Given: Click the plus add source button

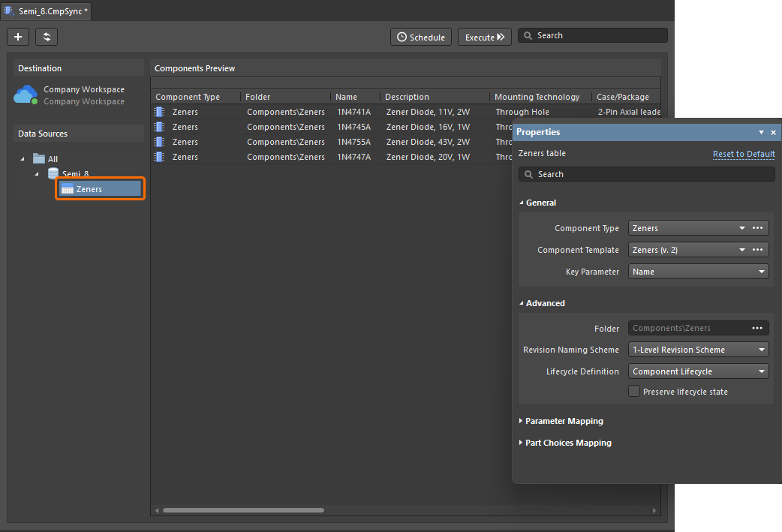Looking at the screenshot, I should [18, 37].
